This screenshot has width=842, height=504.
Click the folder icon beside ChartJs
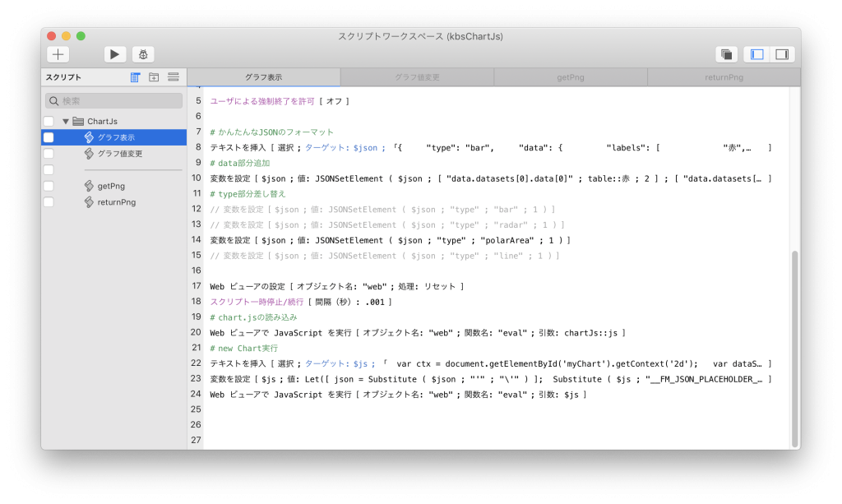point(78,122)
